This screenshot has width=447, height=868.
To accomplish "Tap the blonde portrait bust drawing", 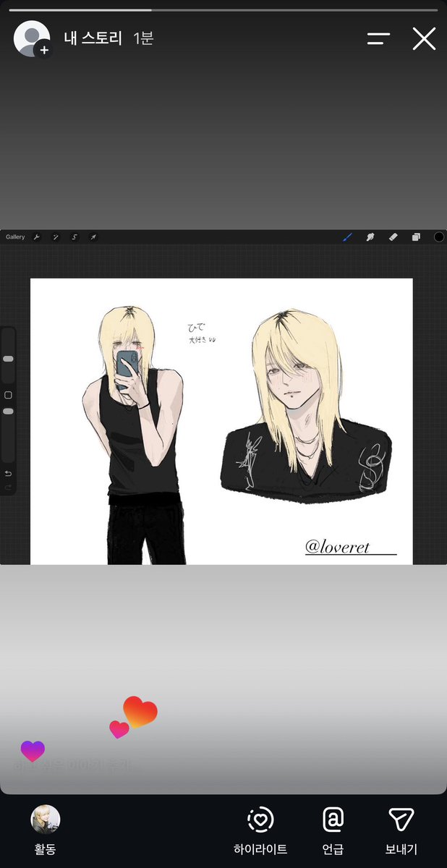I will tap(305, 405).
